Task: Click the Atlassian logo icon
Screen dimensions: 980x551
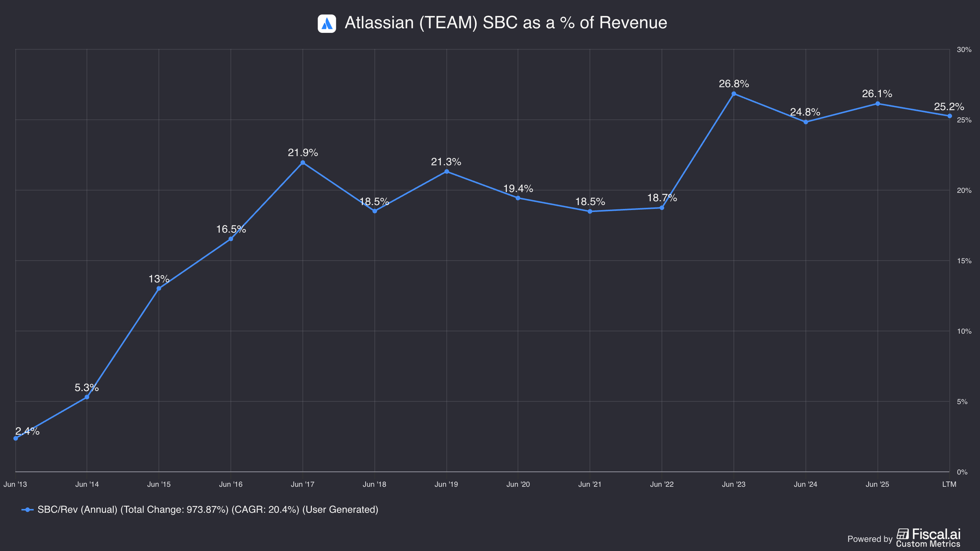Action: 327,24
